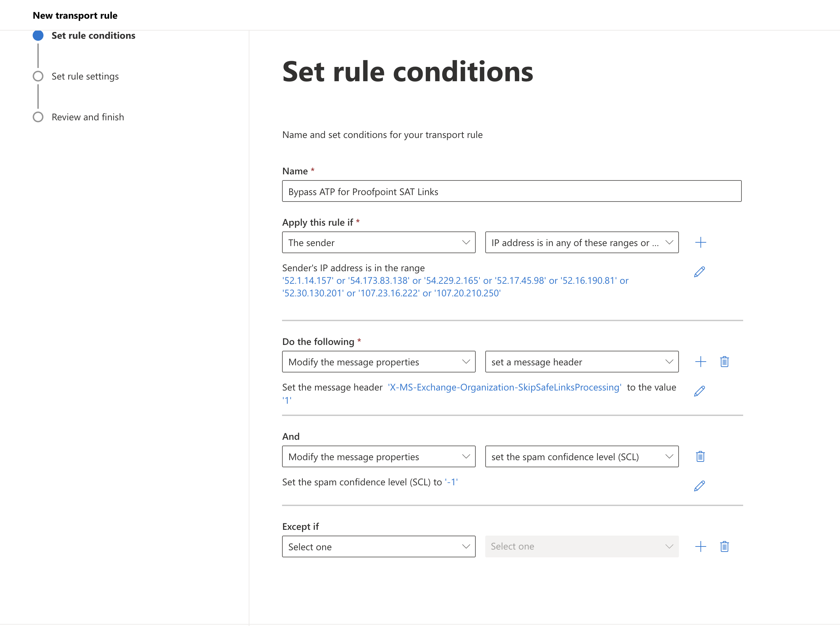Screen dimensions: 840x626
Task: Click the '-1' SCL value link
Action: click(451, 482)
